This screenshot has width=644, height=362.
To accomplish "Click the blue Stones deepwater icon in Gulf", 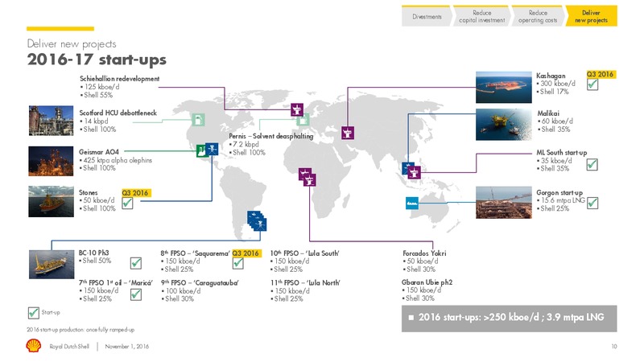I will click(x=212, y=149).
